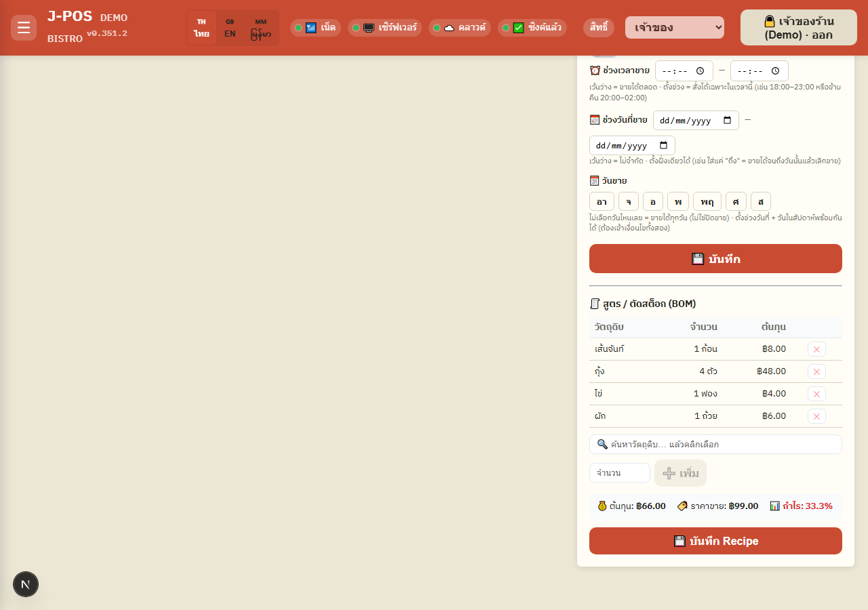The height and width of the screenshot is (610, 868).
Task: Remove the เส้นจันท์ ingredient row
Action: (x=816, y=349)
